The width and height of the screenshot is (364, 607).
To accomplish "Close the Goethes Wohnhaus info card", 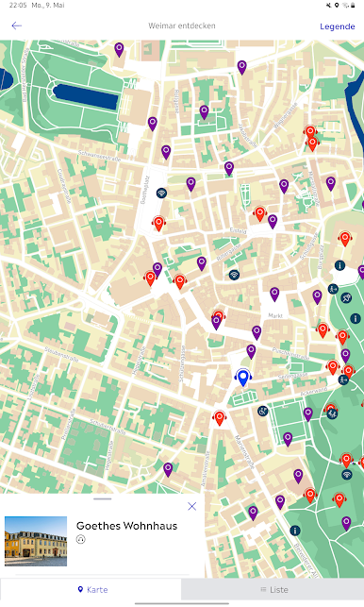I will pos(191,506).
